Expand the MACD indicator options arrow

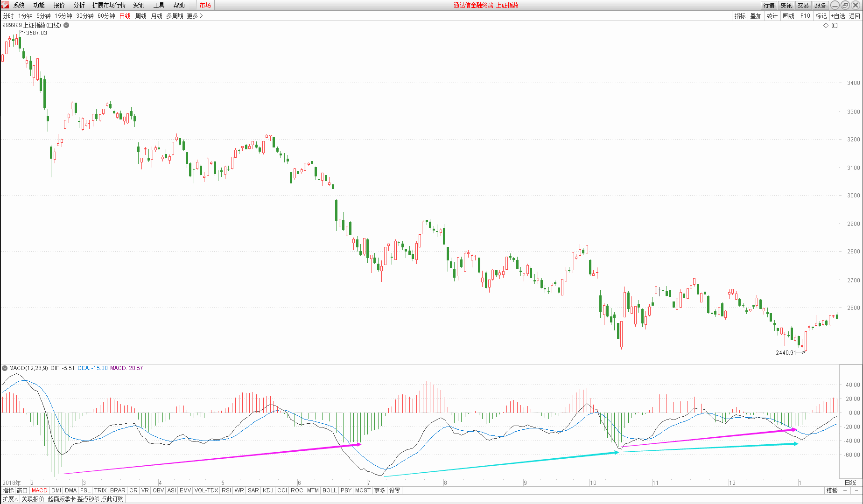[5, 368]
